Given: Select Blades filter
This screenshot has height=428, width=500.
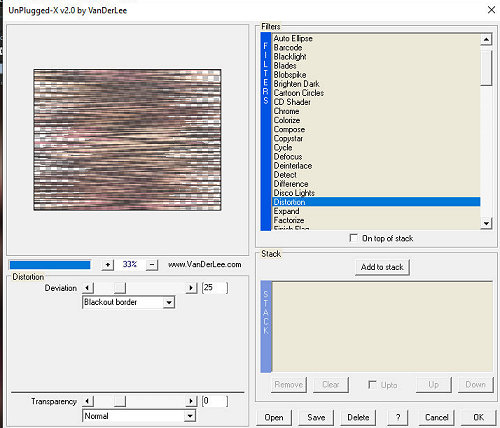Looking at the screenshot, I should coord(376,66).
